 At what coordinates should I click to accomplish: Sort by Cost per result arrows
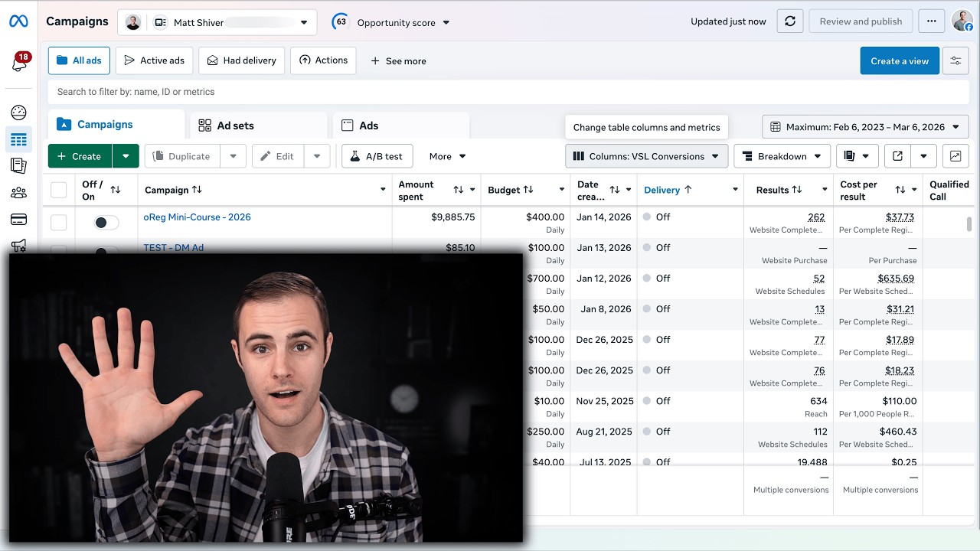900,190
